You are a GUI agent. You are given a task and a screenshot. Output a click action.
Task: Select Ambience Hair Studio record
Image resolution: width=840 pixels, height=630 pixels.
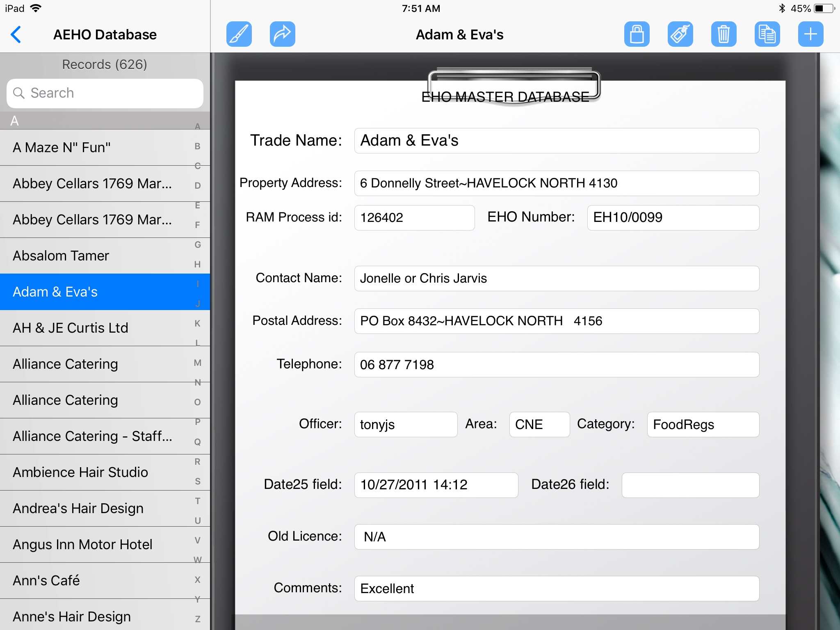coord(94,472)
